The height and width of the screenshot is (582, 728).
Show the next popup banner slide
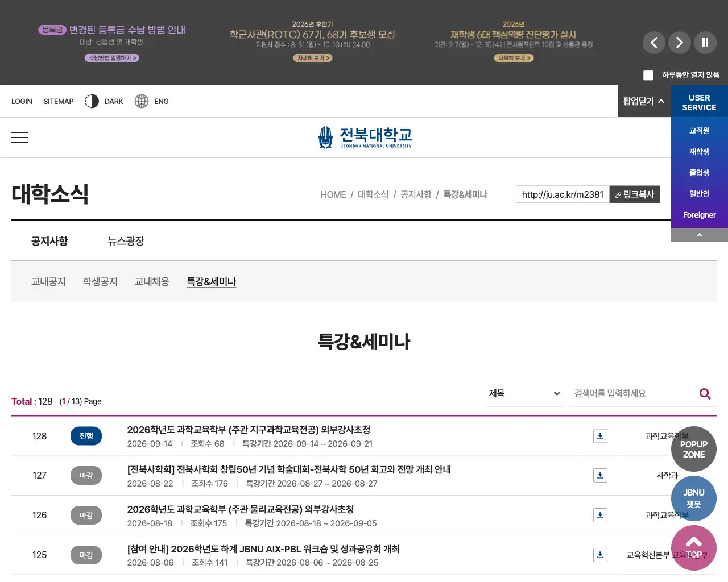[x=680, y=43]
